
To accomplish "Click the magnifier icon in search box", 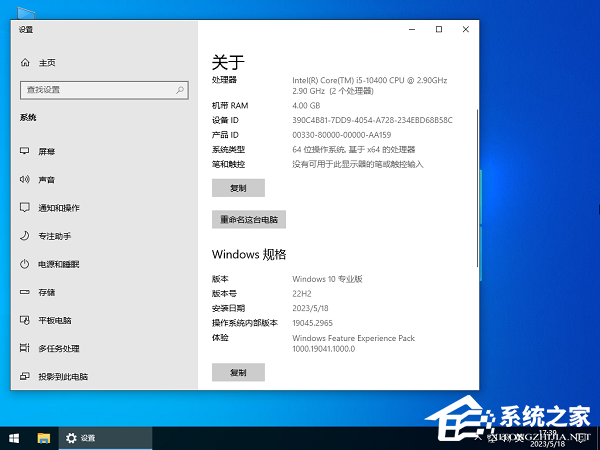I will point(179,90).
